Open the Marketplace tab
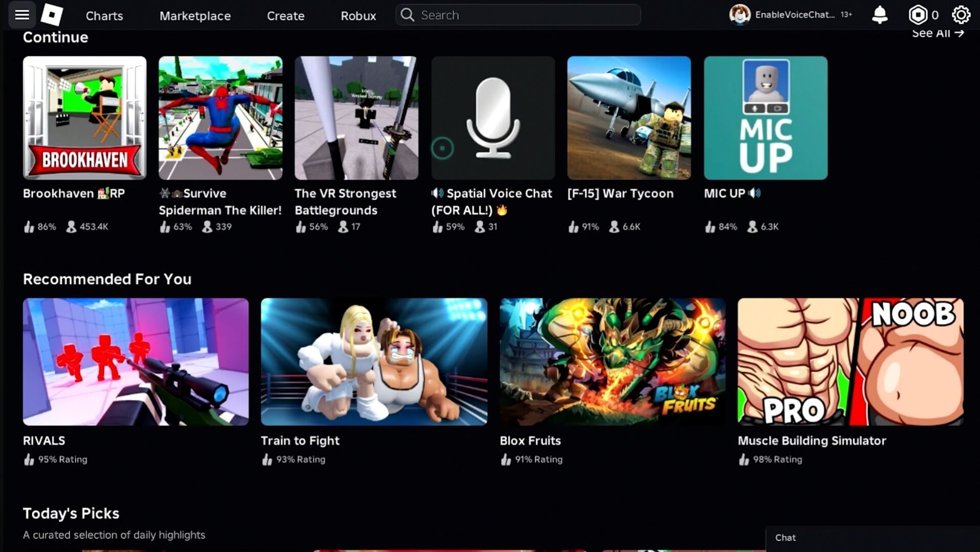Image resolution: width=980 pixels, height=552 pixels. (x=195, y=16)
